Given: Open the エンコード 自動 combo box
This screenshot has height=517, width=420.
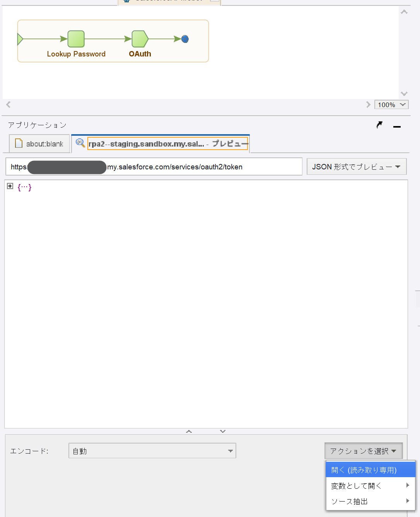Looking at the screenshot, I should tap(152, 451).
